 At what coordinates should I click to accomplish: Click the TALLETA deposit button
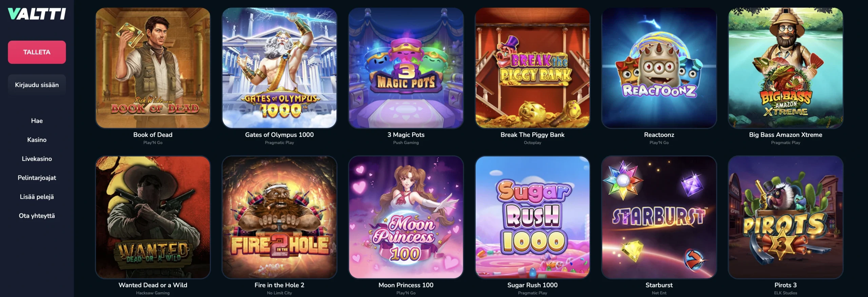point(37,52)
